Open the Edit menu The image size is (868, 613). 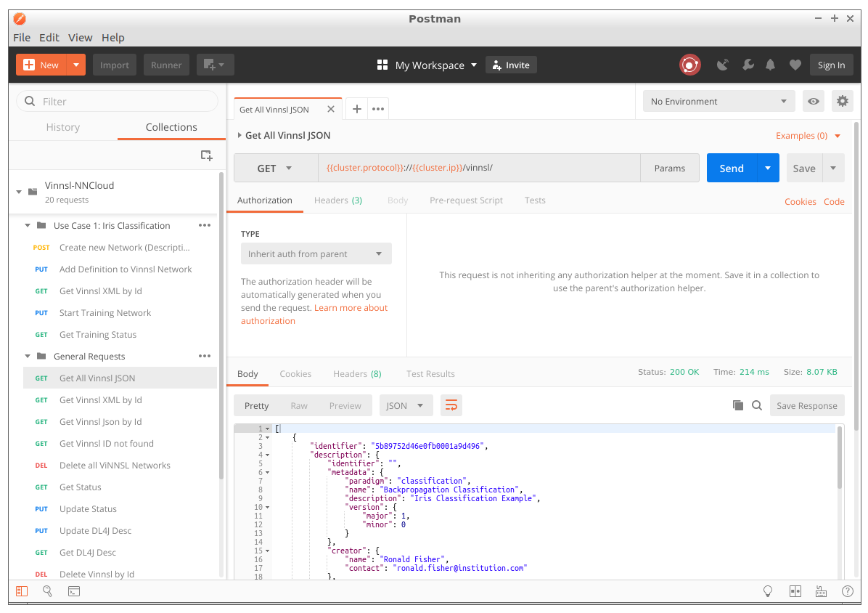(49, 38)
